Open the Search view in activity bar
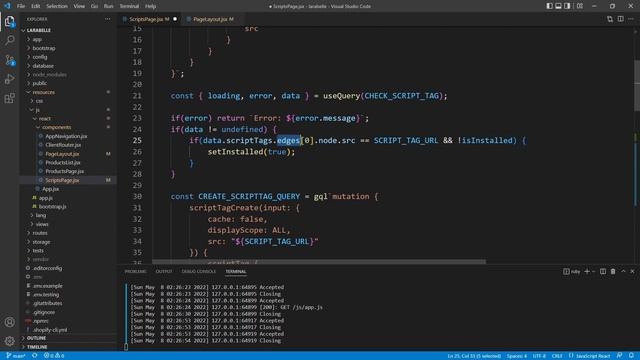Screen dimensions: 640x360 pyautogui.click(x=9, y=40)
